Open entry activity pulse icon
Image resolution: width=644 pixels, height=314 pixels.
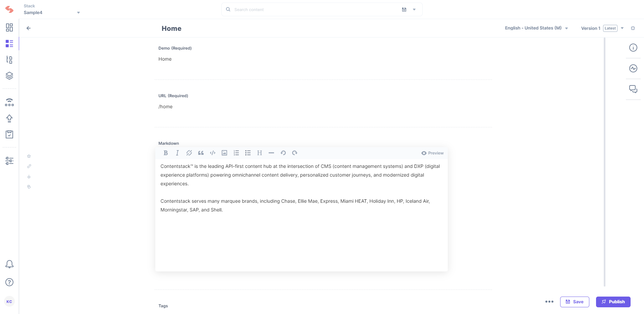[633, 68]
